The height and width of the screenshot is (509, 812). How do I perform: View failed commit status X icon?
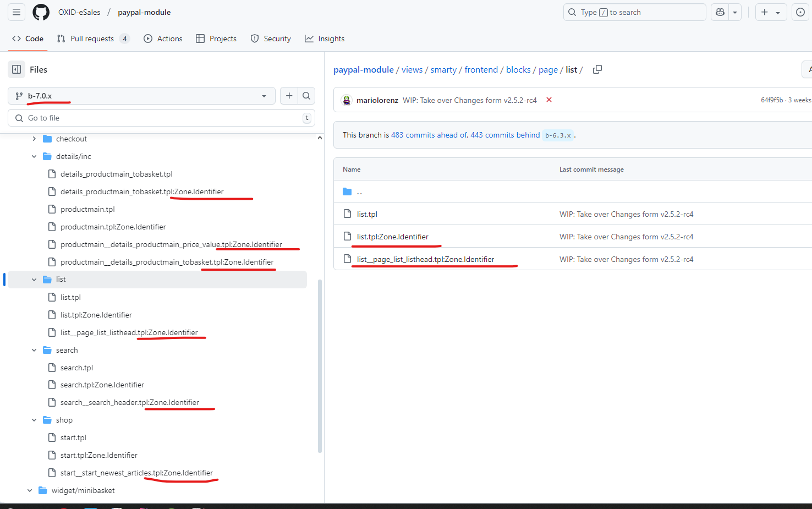click(x=548, y=100)
